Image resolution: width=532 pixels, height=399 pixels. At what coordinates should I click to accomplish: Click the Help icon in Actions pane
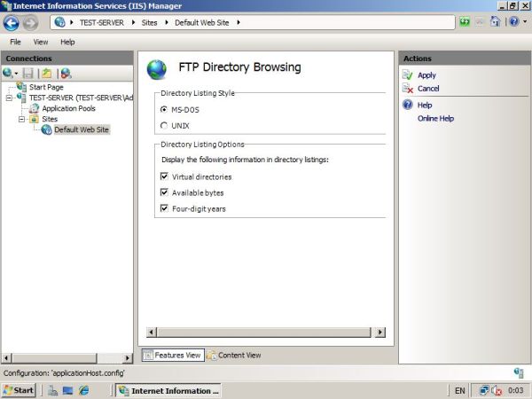pos(408,105)
